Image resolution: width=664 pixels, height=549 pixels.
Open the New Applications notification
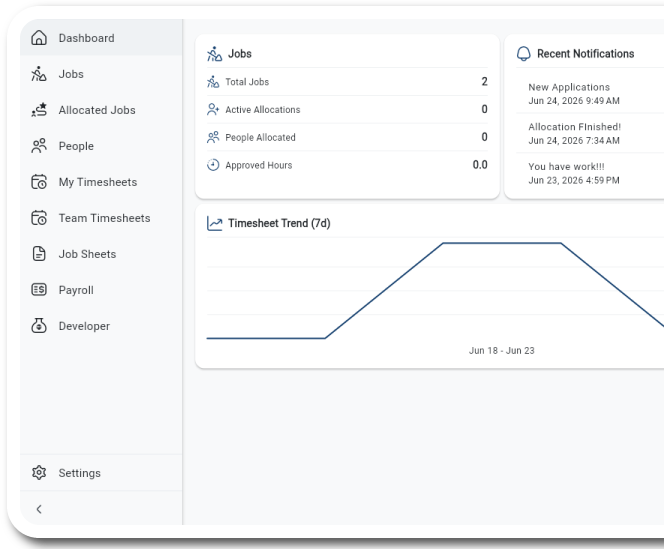tap(590, 94)
